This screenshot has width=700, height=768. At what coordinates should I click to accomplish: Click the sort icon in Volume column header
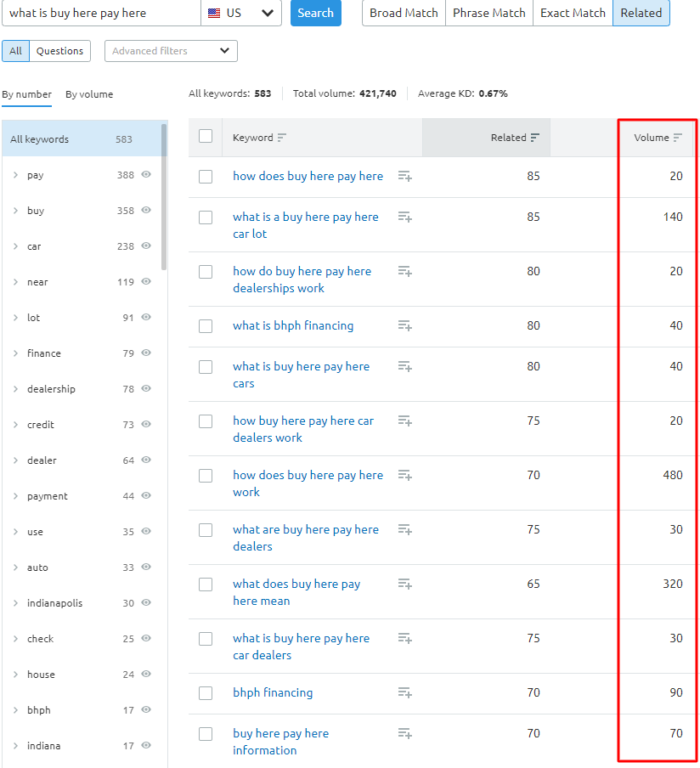tap(678, 138)
